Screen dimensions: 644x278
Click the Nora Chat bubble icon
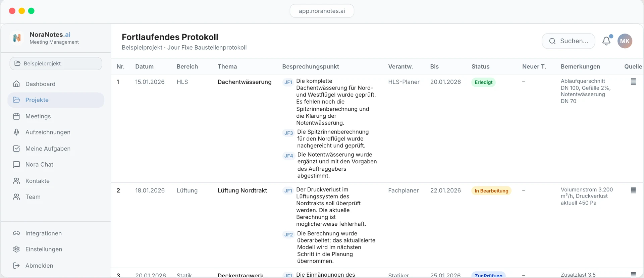[x=16, y=165]
